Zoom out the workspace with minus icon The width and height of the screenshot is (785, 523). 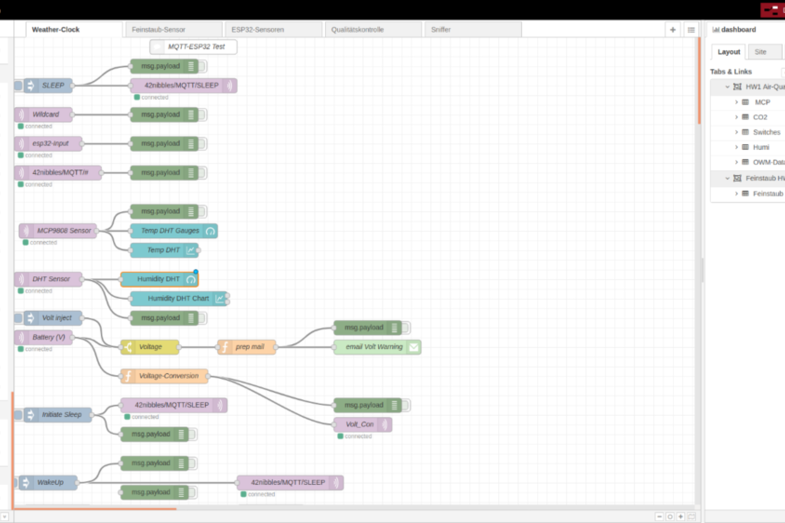659,516
